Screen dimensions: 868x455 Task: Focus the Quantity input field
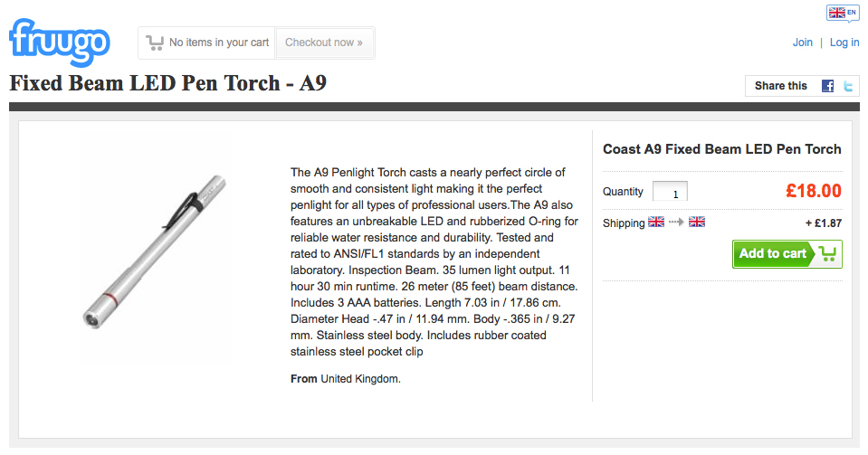670,192
